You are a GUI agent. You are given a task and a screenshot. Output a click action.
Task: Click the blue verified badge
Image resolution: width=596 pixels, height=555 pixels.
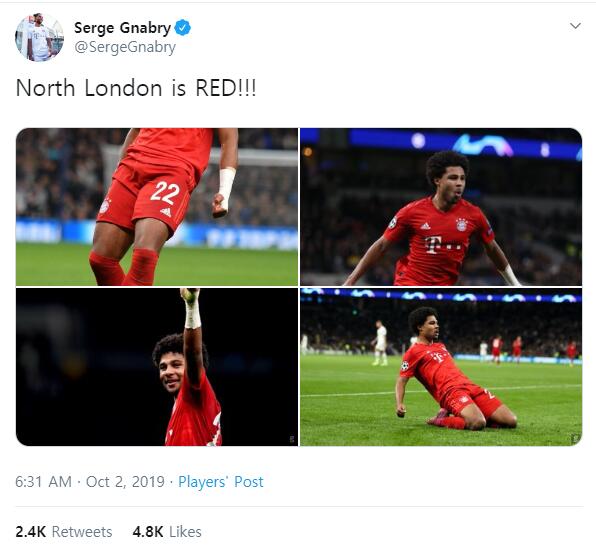182,28
